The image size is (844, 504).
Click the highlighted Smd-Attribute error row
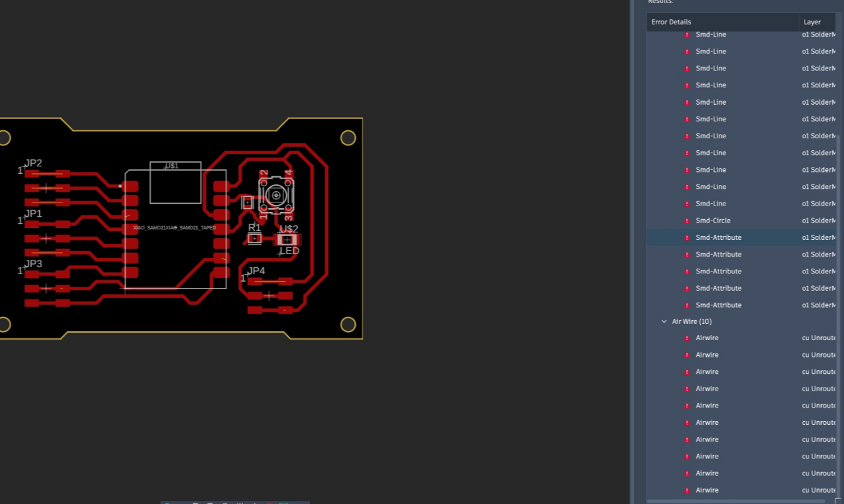click(x=741, y=237)
